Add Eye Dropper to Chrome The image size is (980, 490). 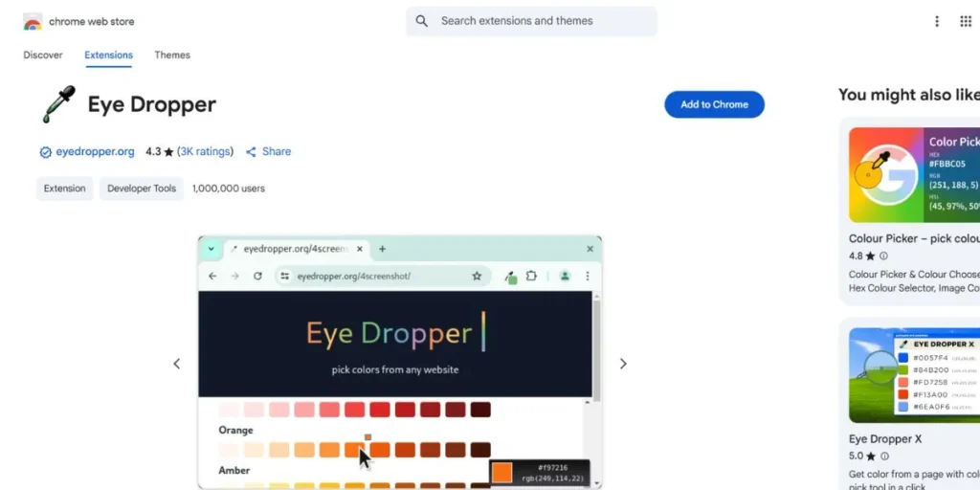pos(714,104)
